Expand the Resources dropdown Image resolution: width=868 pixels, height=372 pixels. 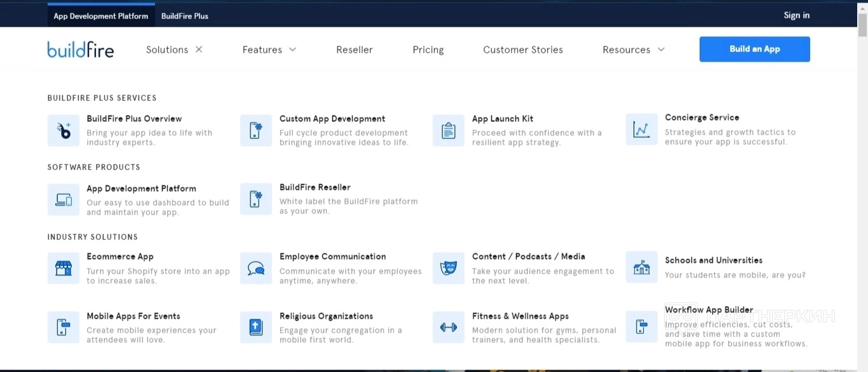(x=634, y=50)
